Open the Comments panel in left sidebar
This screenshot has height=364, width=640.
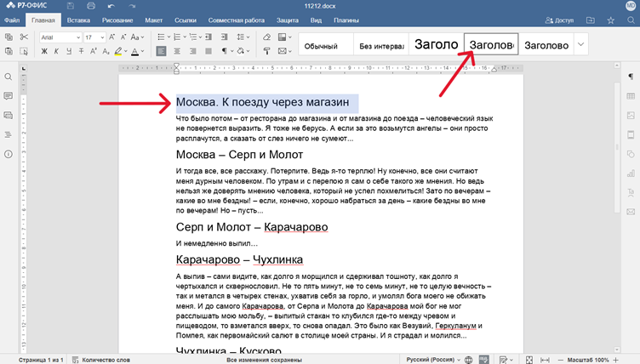pyautogui.click(x=9, y=96)
